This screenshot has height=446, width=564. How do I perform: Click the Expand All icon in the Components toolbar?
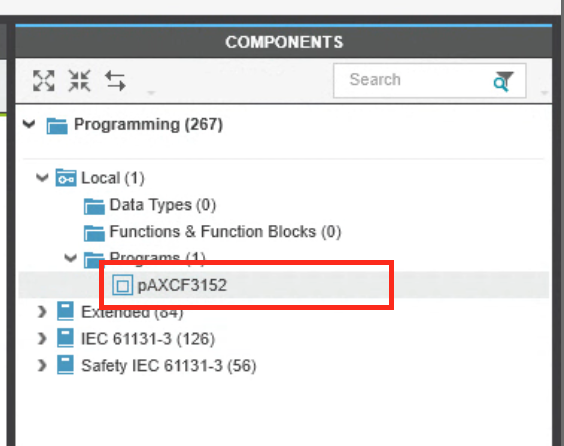tap(44, 81)
